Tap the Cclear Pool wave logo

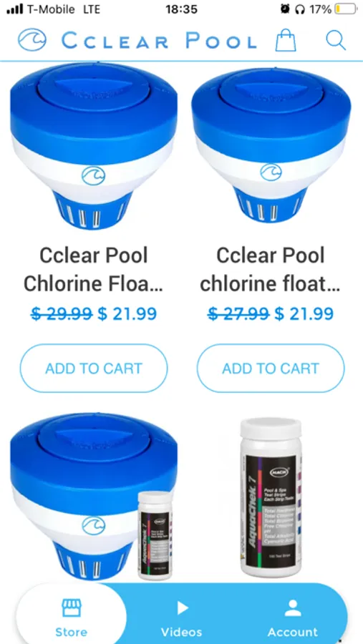32,40
